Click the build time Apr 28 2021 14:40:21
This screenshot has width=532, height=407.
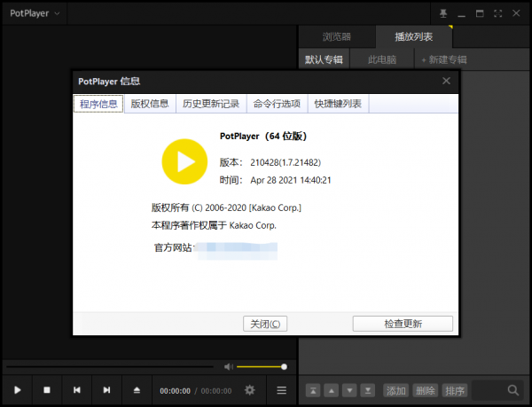(291, 180)
